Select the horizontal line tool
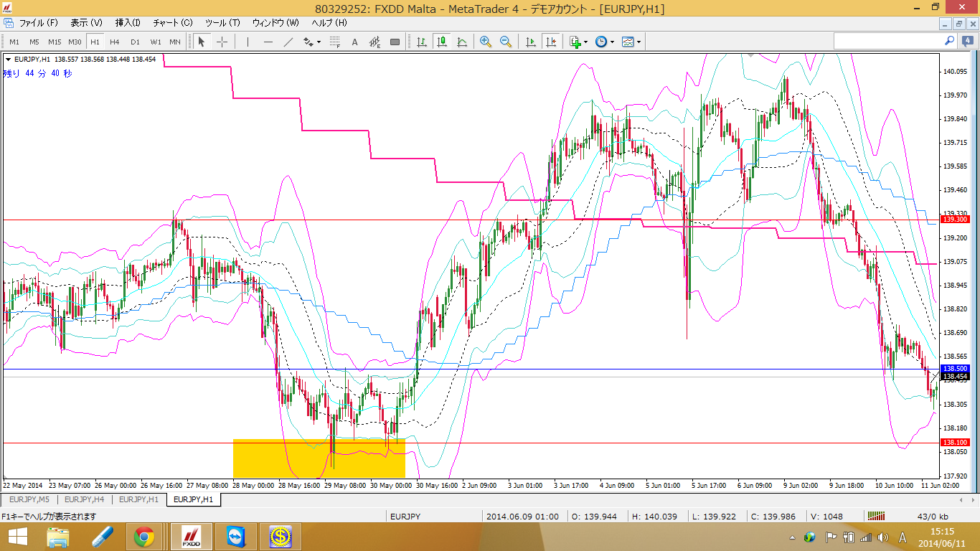 click(268, 42)
